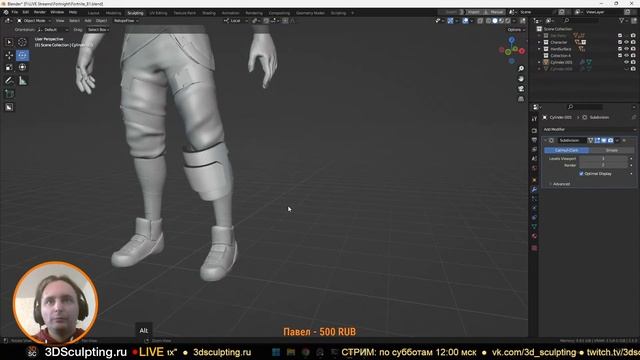Open the Window menu
640x360 pixels.
57,12
